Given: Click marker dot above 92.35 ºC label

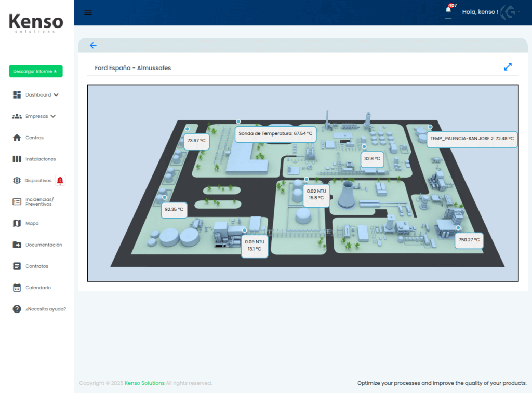Looking at the screenshot, I should [x=165, y=197].
